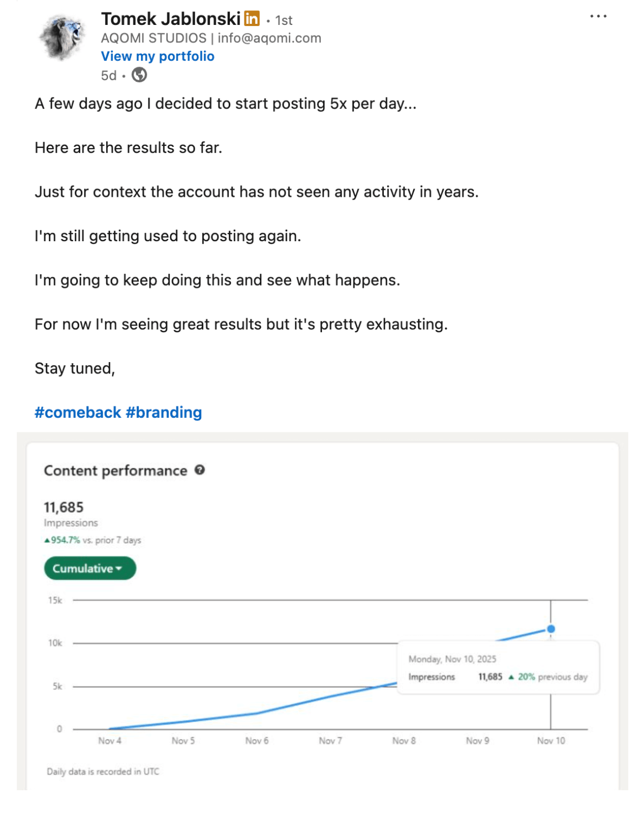Click the globe public visibility icon
Screen dimensions: 644x813
coord(139,75)
